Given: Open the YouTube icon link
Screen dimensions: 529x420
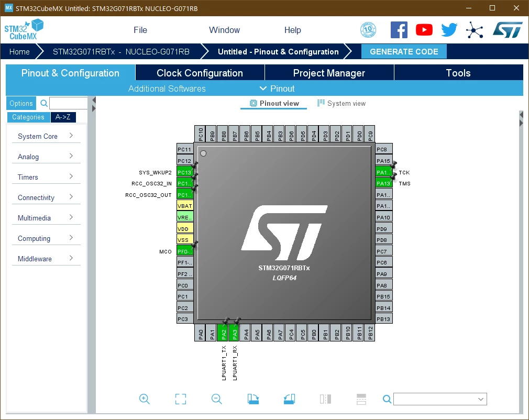Looking at the screenshot, I should (424, 30).
